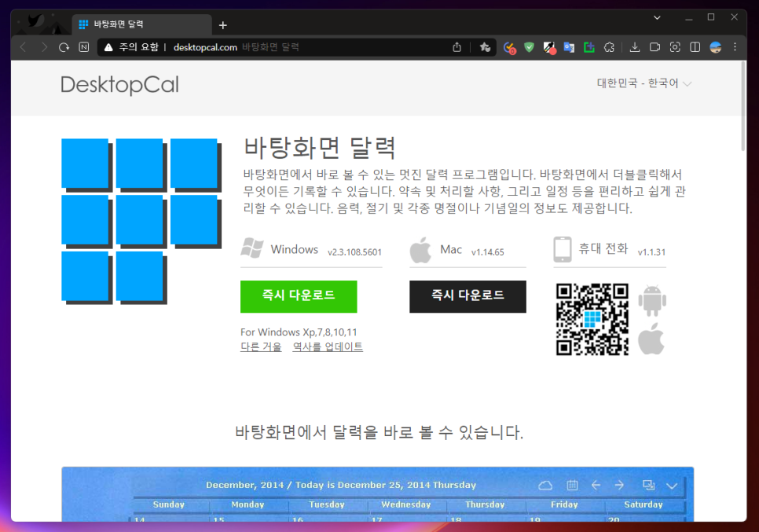Viewport: 759px width, 532px height.
Task: Reload the desktopcal.com page
Action: click(64, 47)
